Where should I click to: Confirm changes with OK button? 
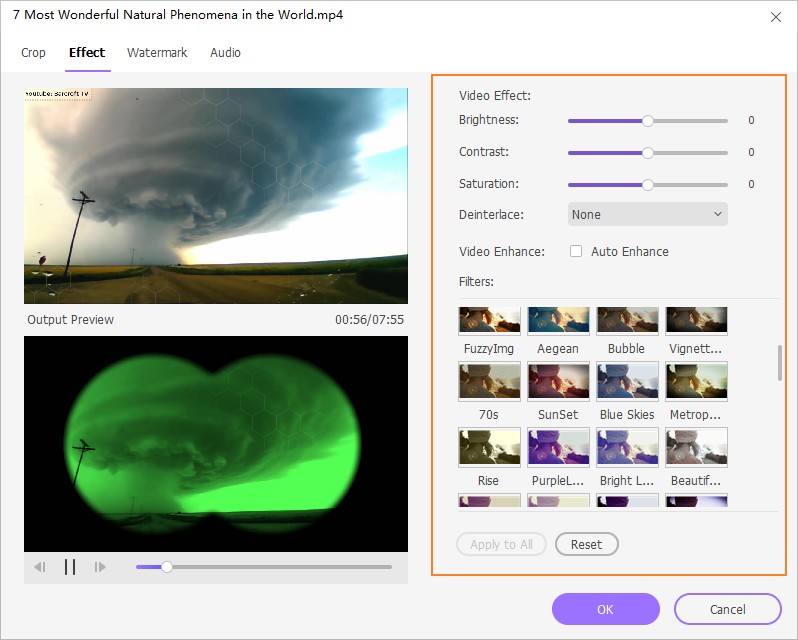coord(605,609)
